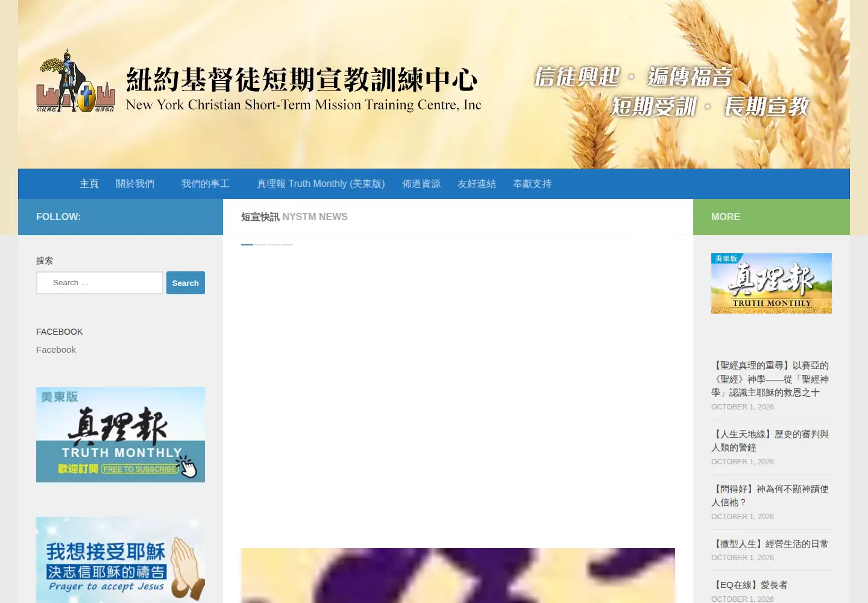Click the site title 紐約基督徒短期宣教訓練中心

click(x=302, y=80)
